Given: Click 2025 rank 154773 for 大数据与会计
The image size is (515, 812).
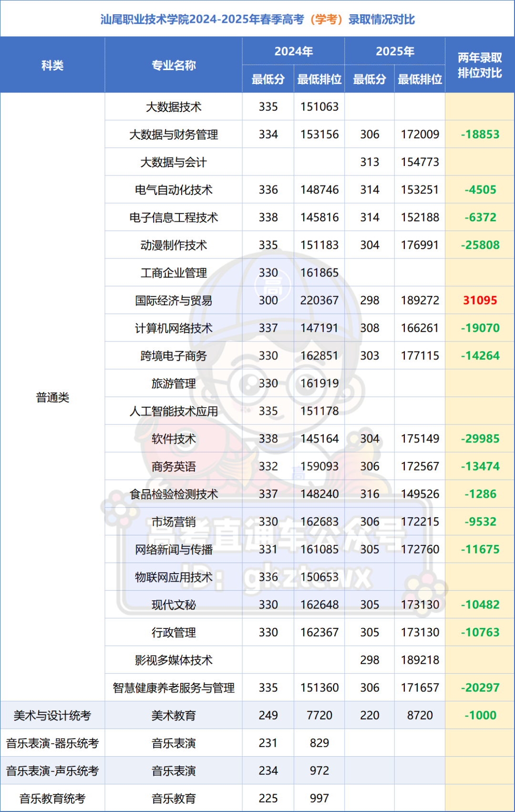Looking at the screenshot, I should pyautogui.click(x=420, y=162).
